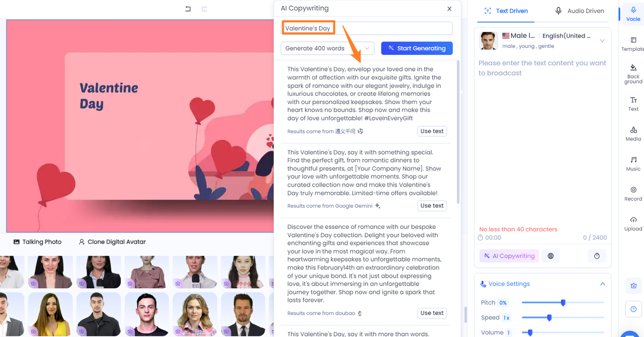Screen dimensions: 644x337
Task: Click the crown premium icon in sidebar
Action: (x=633, y=285)
